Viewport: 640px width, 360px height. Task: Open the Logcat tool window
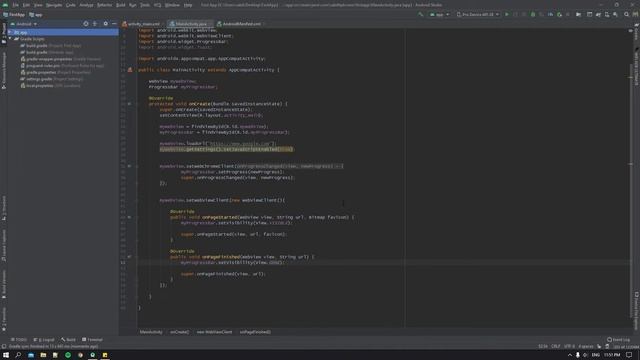44,340
